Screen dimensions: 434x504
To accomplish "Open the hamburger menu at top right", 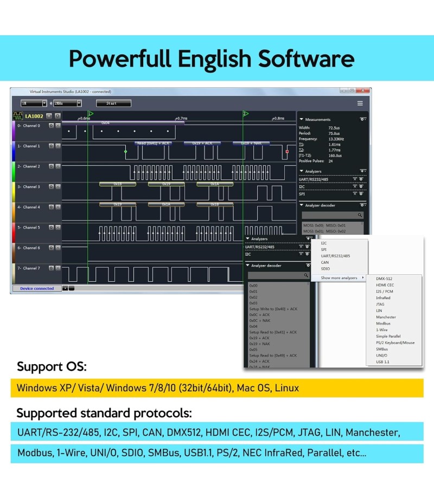I will coord(360,103).
